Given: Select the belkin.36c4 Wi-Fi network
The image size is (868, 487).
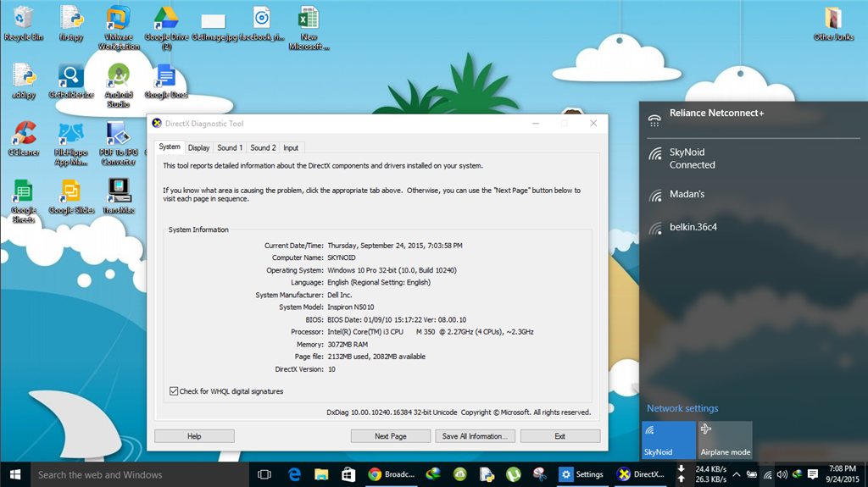Looking at the screenshot, I should (753, 227).
